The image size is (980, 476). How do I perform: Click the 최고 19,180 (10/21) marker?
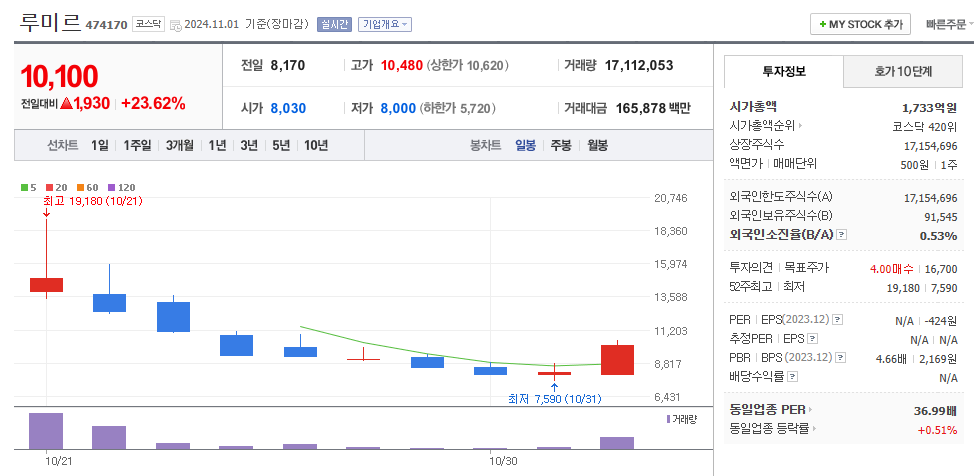pyautogui.click(x=93, y=201)
